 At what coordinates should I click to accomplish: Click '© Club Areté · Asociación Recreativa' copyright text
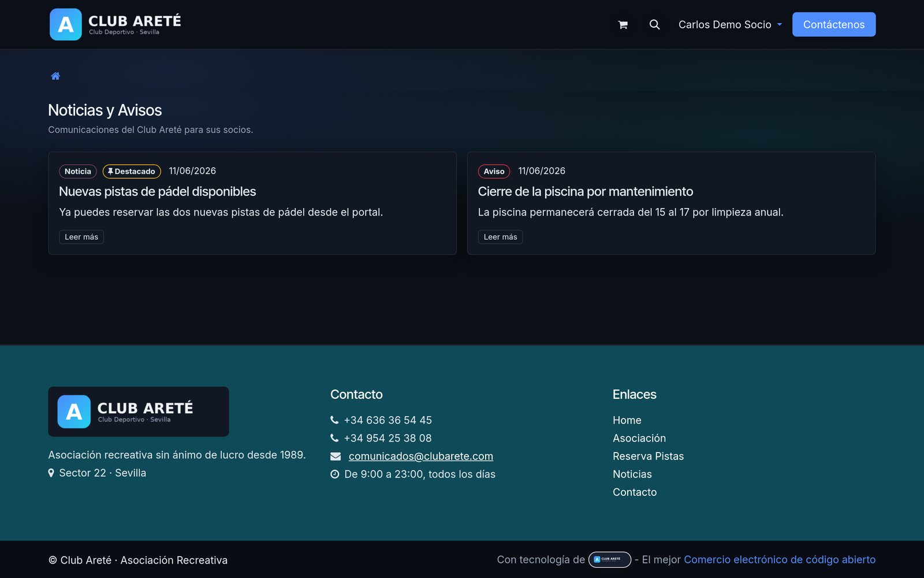coord(138,560)
